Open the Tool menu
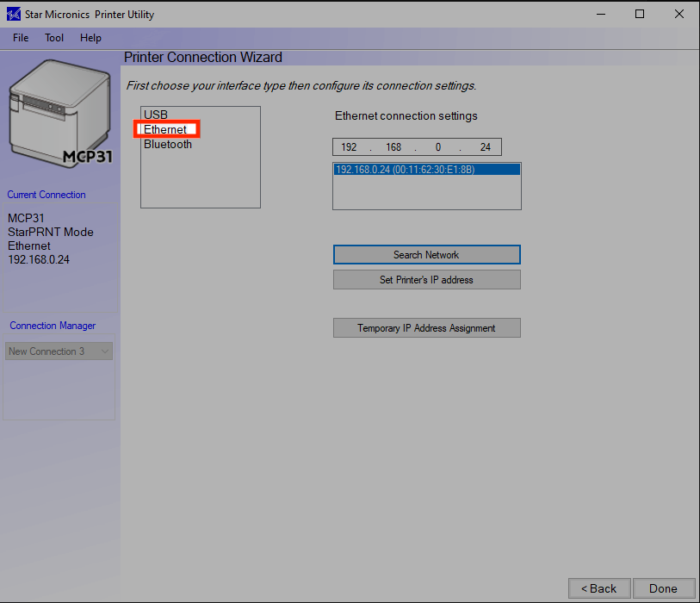The image size is (700, 603). coord(53,38)
